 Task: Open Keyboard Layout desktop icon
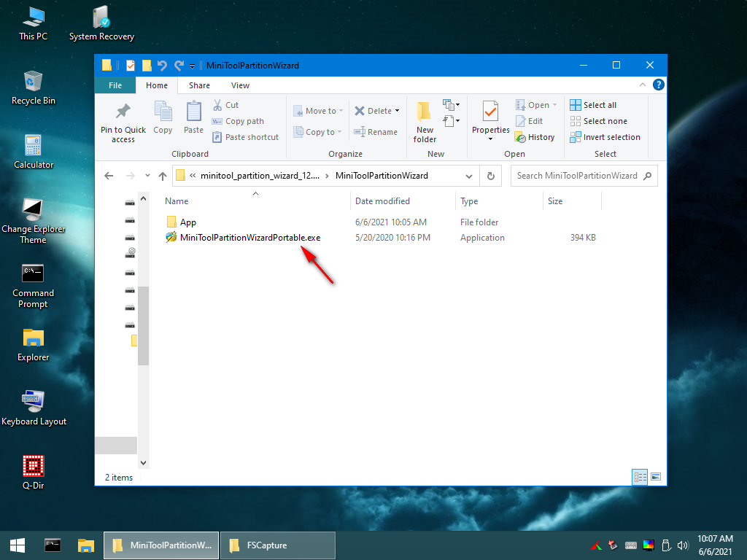pyautogui.click(x=34, y=408)
